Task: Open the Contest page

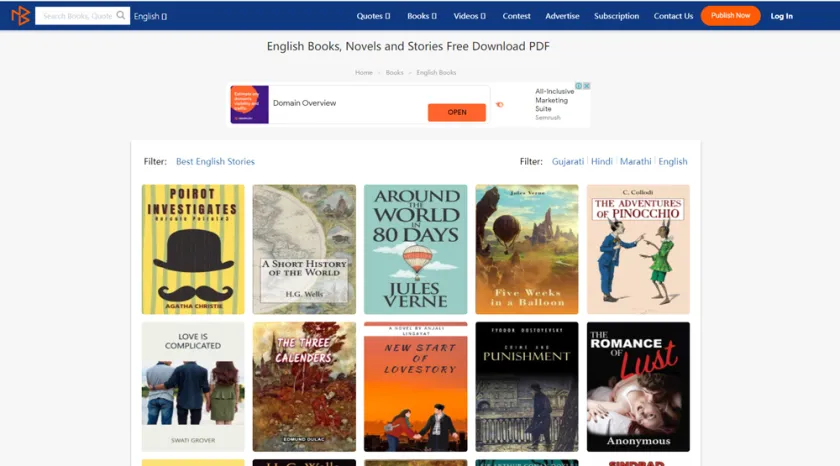Action: click(x=516, y=16)
